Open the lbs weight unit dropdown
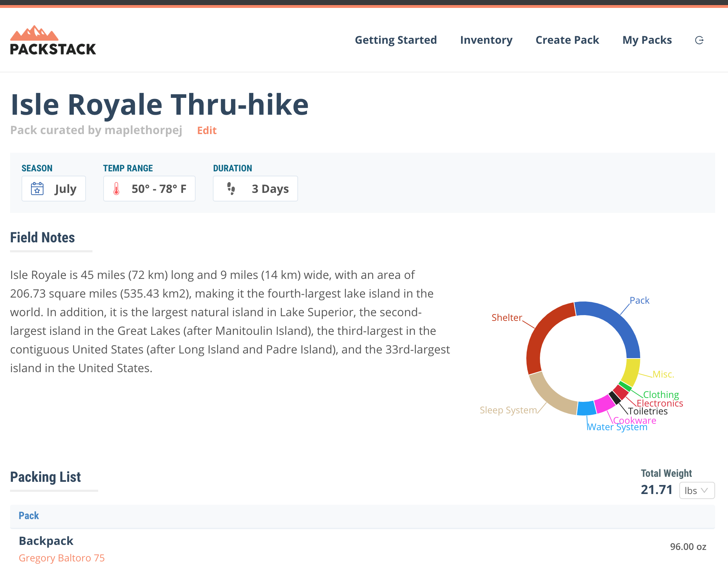 [x=697, y=490]
